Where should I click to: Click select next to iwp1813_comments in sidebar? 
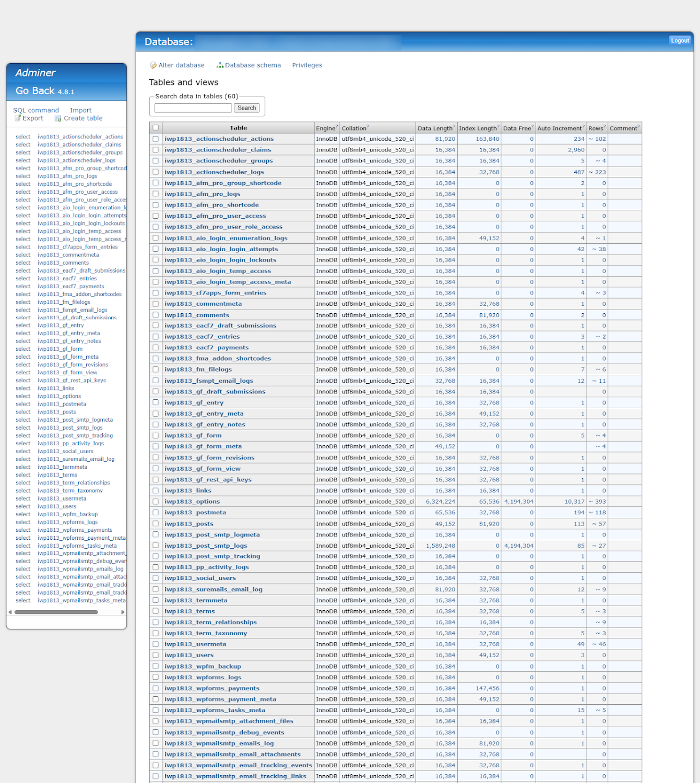22,263
